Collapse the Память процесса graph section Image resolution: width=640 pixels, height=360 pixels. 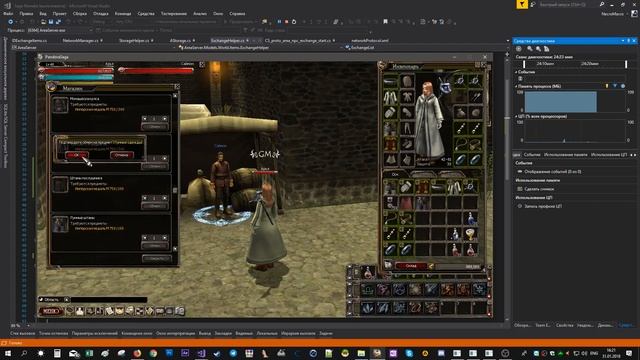coord(516,87)
